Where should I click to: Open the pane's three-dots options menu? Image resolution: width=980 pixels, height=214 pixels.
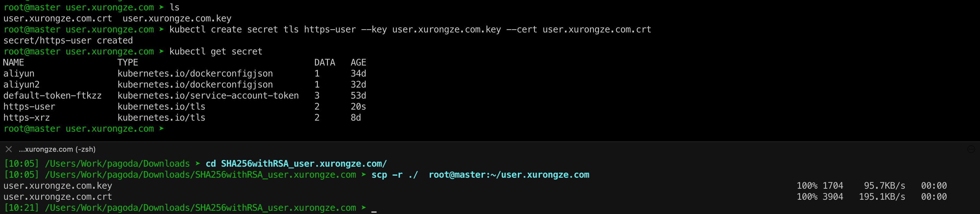click(971, 149)
